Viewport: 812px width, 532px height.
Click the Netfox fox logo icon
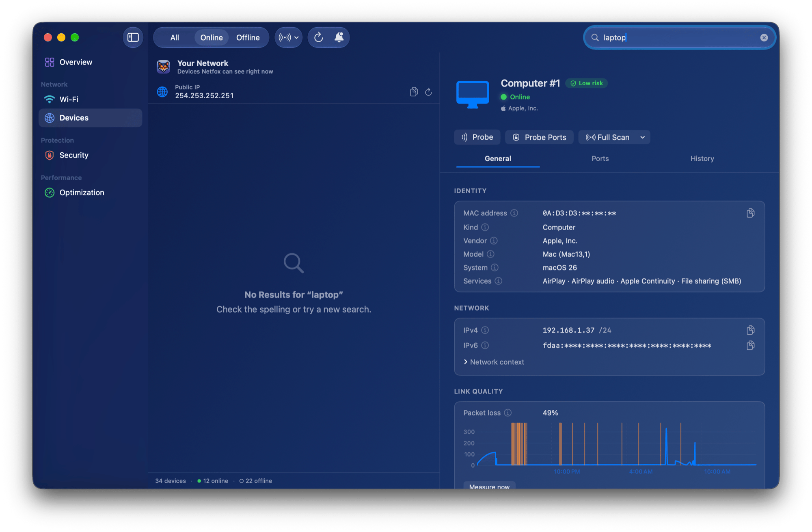click(x=164, y=67)
